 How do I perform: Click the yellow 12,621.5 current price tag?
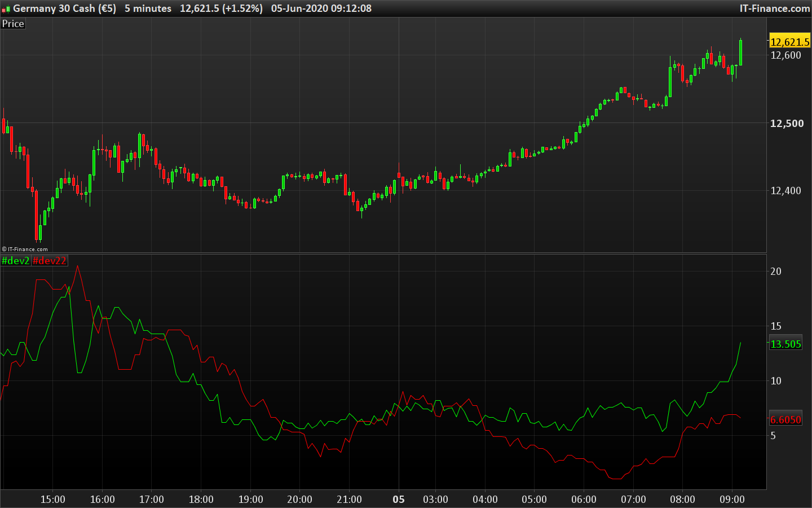coord(789,42)
